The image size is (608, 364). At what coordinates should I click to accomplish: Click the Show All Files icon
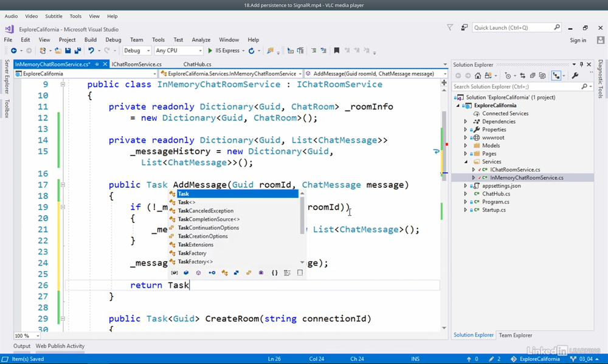click(x=542, y=75)
